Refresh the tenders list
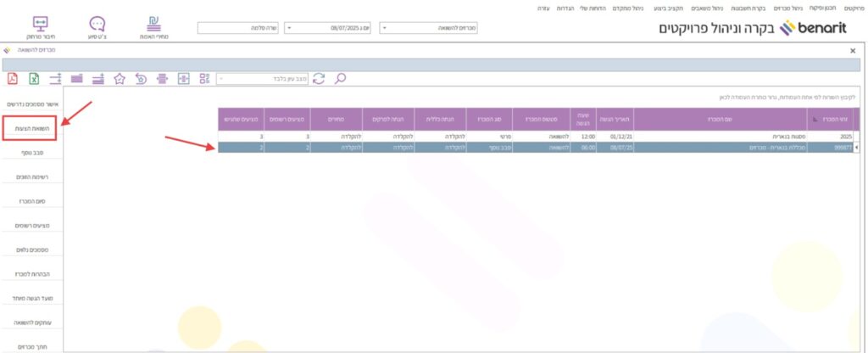868x353 pixels. pos(319,79)
